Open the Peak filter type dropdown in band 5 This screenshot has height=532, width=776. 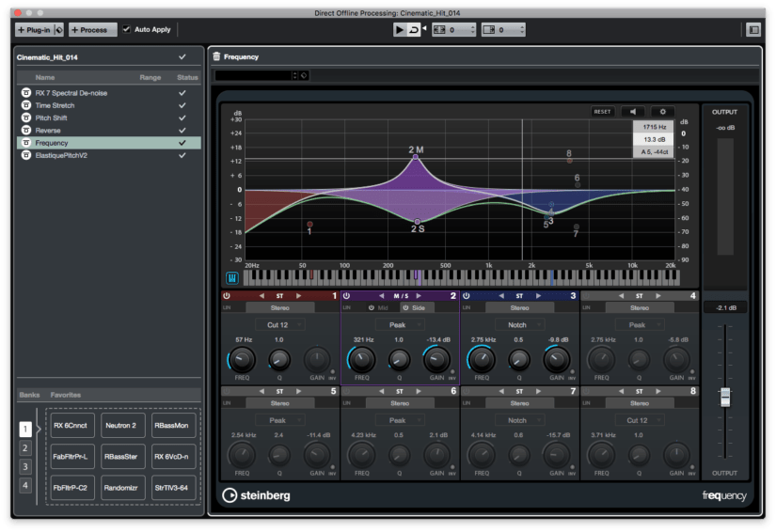(x=279, y=420)
